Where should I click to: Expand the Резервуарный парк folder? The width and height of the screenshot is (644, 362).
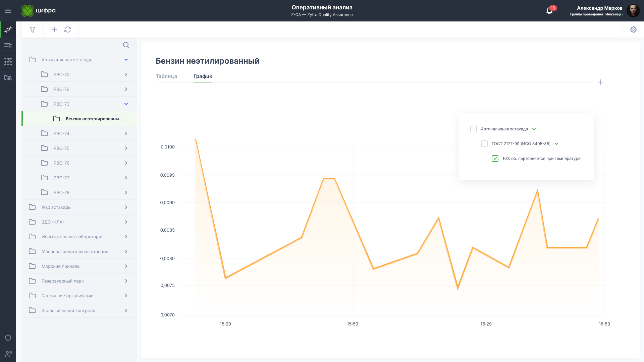pyautogui.click(x=126, y=281)
